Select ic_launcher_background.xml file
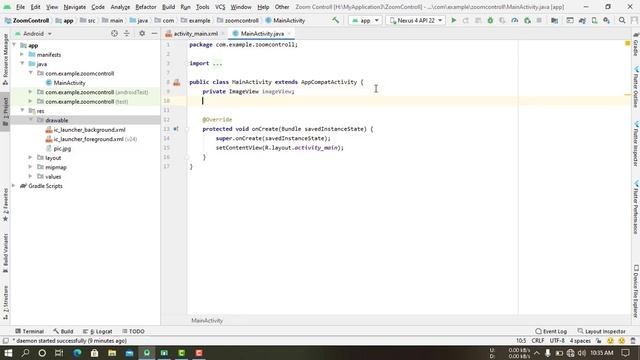The image size is (640, 360). 89,129
